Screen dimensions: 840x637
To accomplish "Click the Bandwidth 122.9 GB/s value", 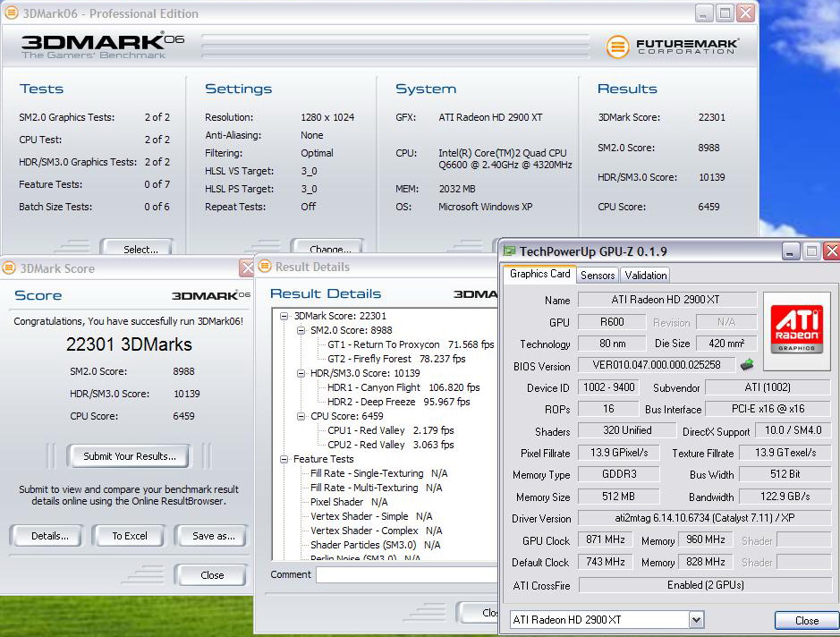I will coord(785,497).
